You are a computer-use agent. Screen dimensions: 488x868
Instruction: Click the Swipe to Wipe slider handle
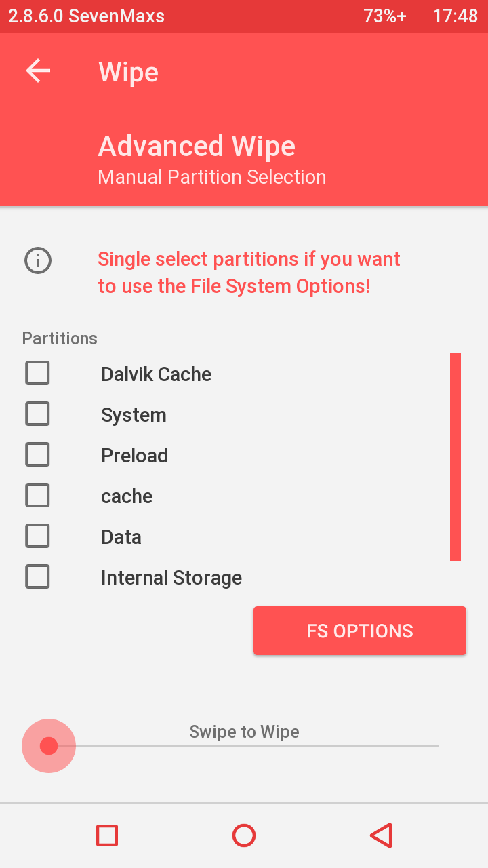pos(49,746)
